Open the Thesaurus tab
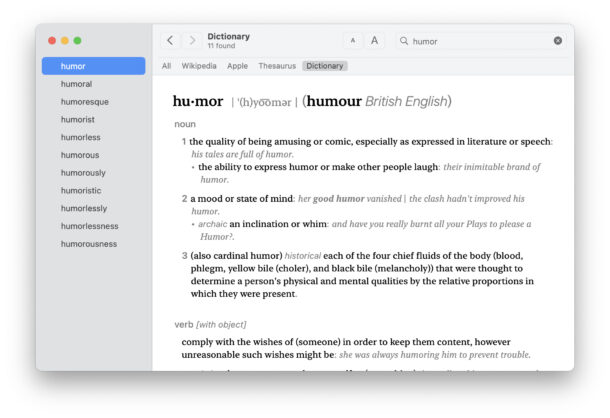This screenshot has height=418, width=610. pyautogui.click(x=277, y=66)
